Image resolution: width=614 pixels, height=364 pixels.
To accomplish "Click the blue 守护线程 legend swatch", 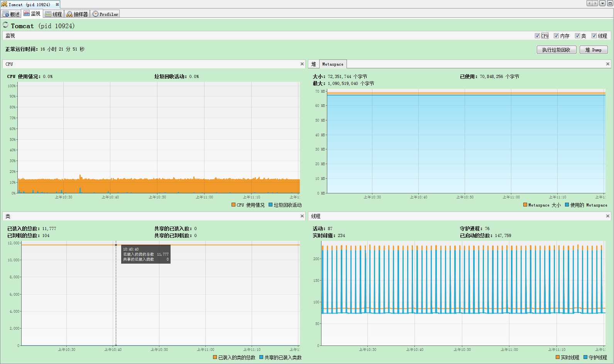I will [x=585, y=357].
